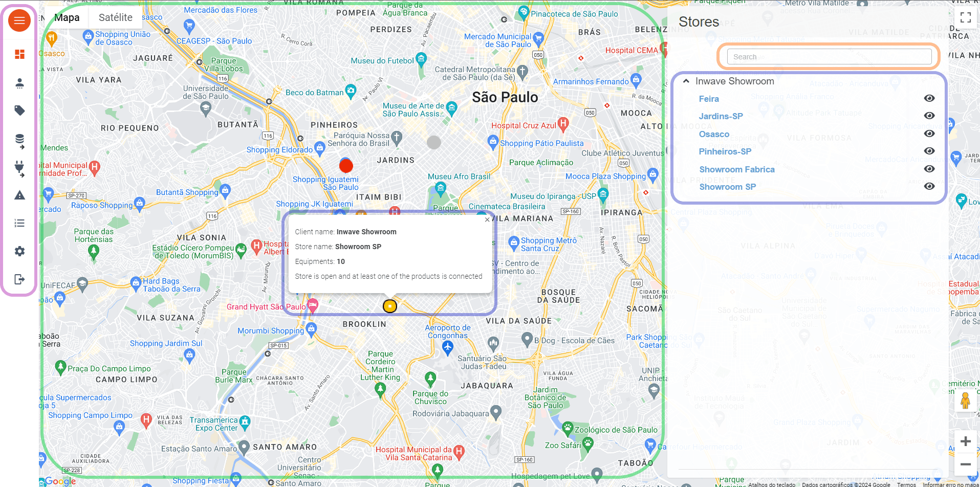Click the Museu do Ipiranga - USP pin
Viewport: 980px width, 487px height.
(x=603, y=194)
